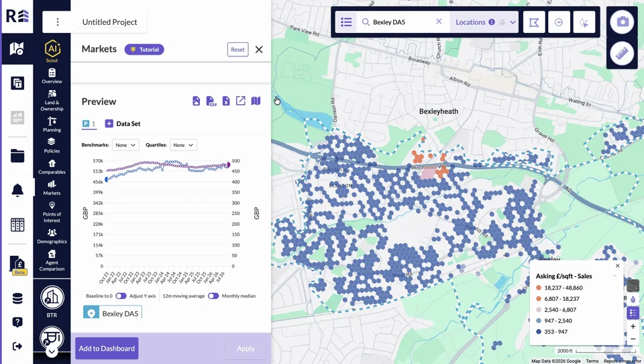Open the Markets section
This screenshot has width=644, height=364.
click(52, 188)
